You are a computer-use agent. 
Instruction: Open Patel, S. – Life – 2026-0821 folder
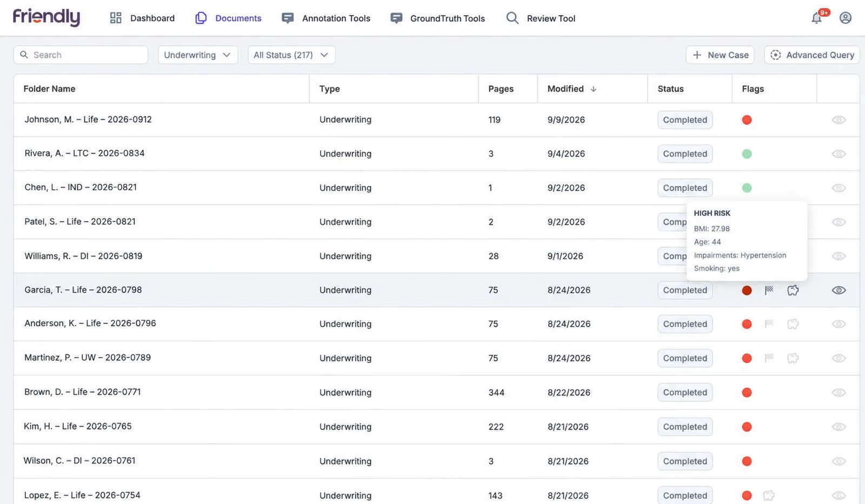pos(80,221)
